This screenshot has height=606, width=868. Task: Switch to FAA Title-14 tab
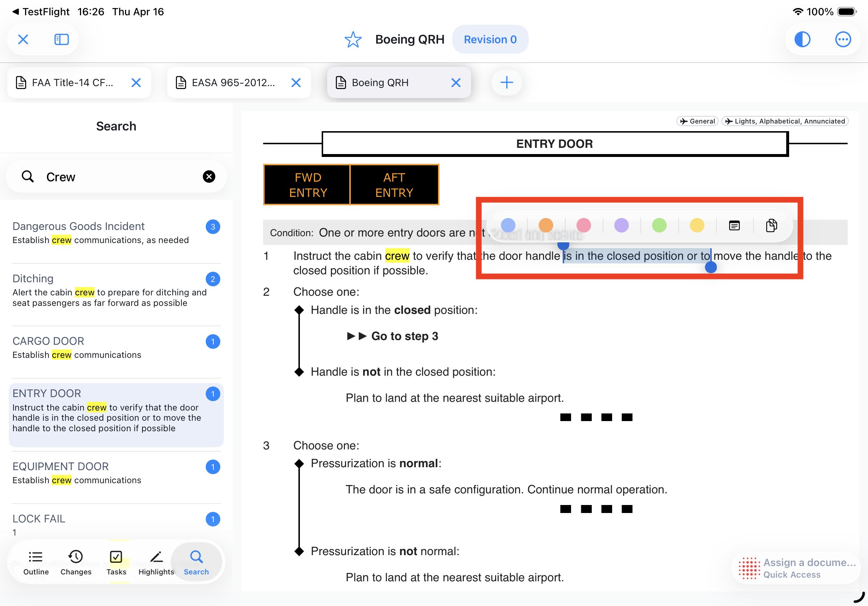[x=72, y=82]
